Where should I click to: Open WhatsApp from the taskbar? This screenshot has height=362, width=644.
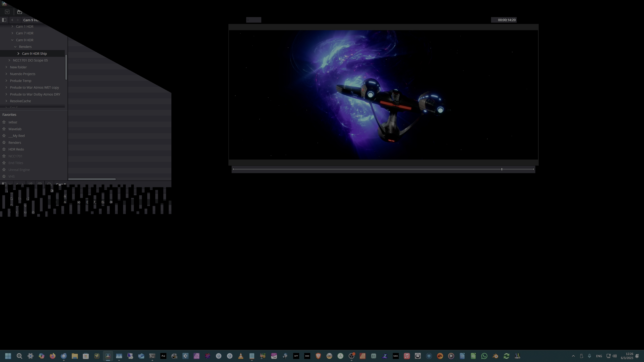484,356
